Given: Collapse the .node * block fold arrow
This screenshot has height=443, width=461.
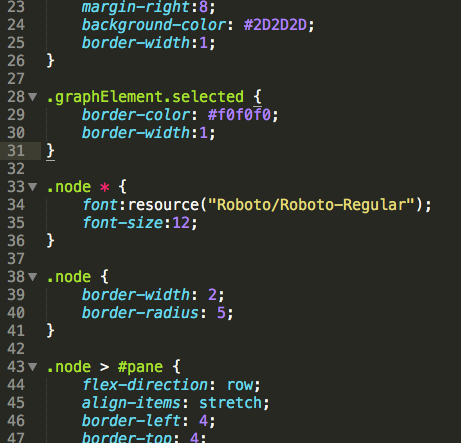Looking at the screenshot, I should [33, 187].
